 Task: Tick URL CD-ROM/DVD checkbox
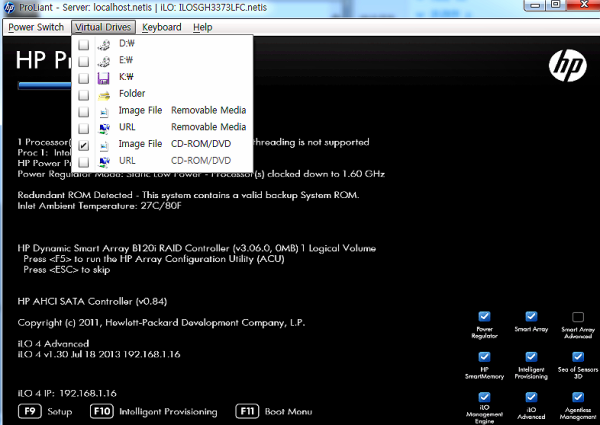click(x=83, y=162)
